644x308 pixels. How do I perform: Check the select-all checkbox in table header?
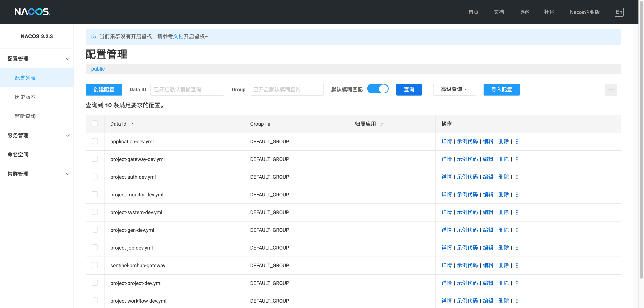pyautogui.click(x=95, y=123)
